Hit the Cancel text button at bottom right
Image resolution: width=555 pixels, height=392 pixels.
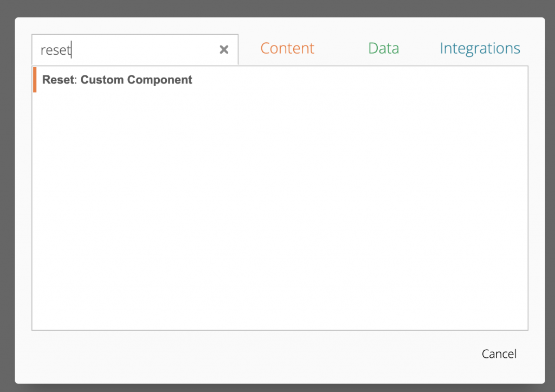499,354
